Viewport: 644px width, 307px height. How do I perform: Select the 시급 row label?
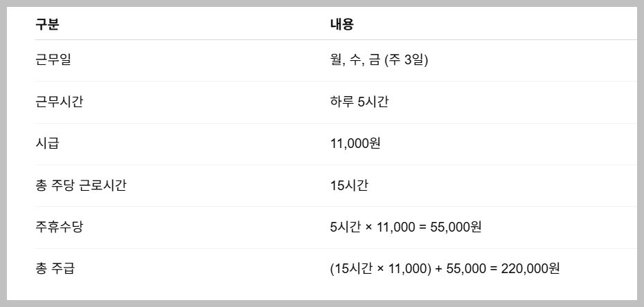[47, 143]
